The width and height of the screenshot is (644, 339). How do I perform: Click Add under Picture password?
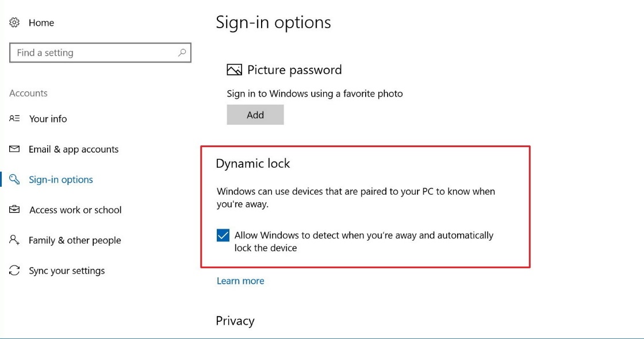click(255, 114)
